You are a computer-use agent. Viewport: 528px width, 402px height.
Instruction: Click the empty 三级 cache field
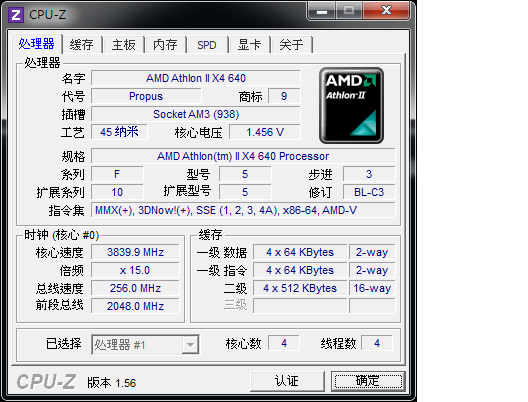300,306
